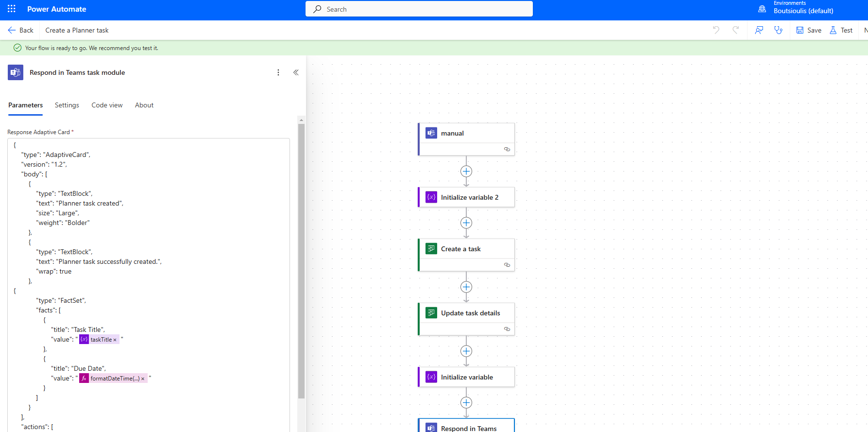Viewport: 868px width, 432px height.
Task: Select the Create a task card
Action: 466,255
